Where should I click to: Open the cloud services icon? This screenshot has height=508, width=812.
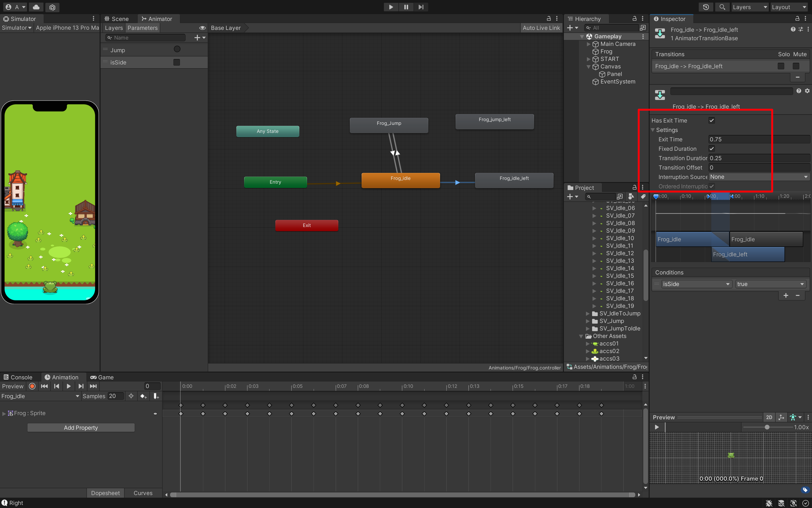coord(36,7)
